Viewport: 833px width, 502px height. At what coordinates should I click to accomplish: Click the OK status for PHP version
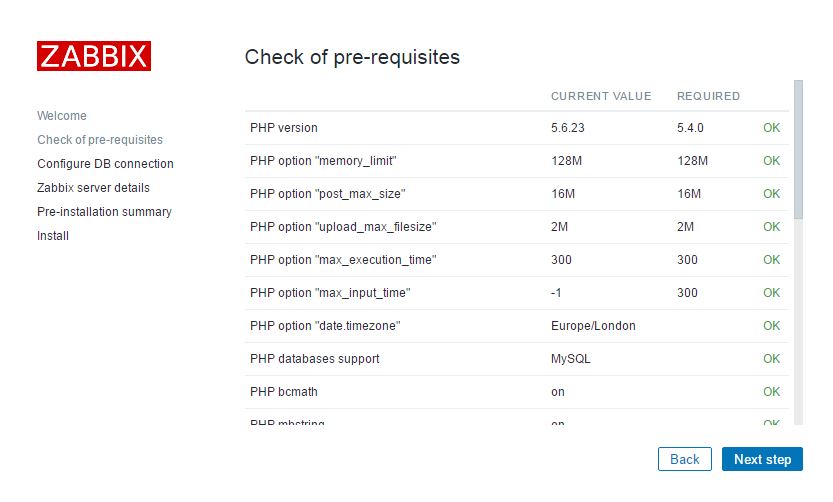click(x=771, y=128)
